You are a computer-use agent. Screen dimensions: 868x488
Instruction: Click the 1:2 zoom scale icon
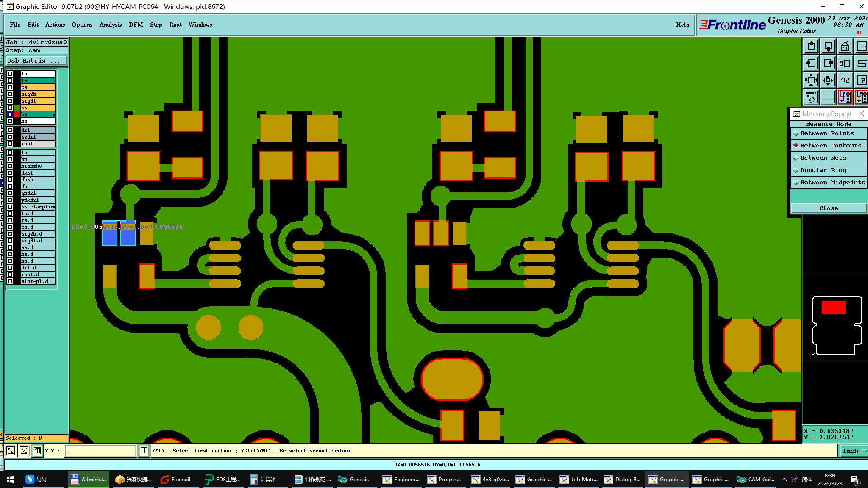[x=845, y=80]
